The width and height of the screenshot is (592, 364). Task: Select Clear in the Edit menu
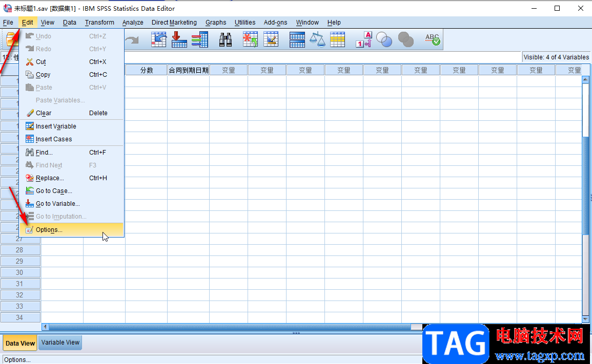coord(71,113)
